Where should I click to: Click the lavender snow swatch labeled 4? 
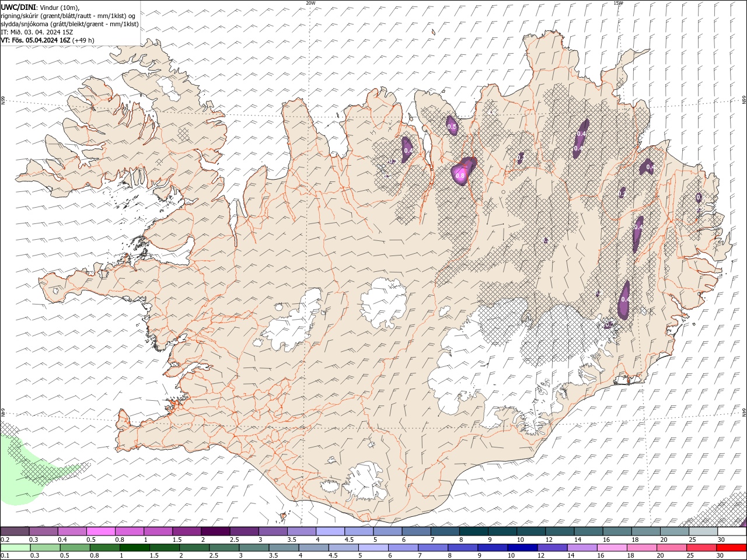pos(330,531)
